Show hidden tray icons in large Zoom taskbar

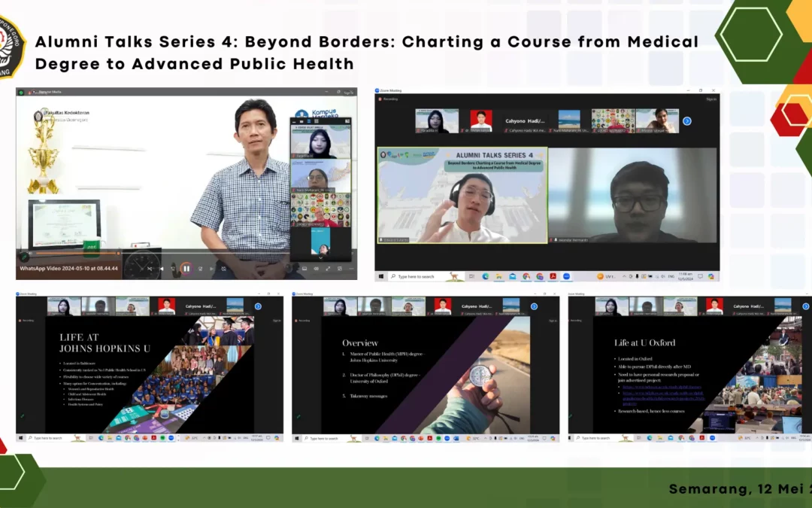pyautogui.click(x=624, y=276)
